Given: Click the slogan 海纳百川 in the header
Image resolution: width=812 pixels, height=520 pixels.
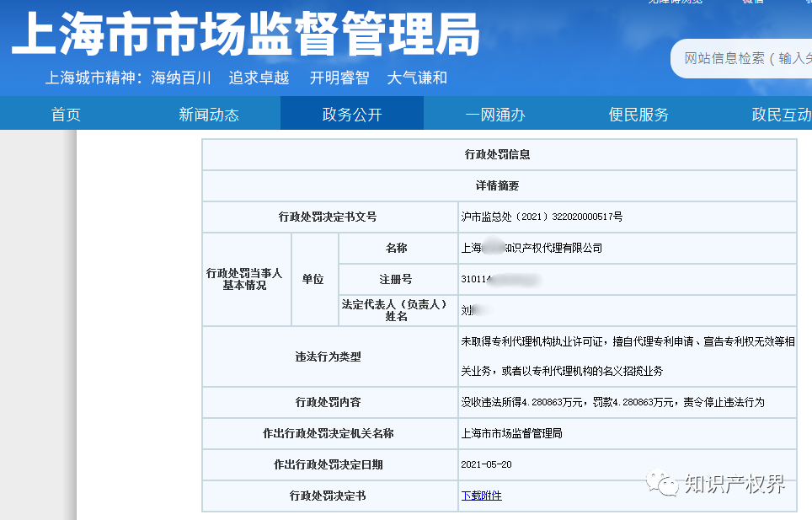Looking at the screenshot, I should 181,78.
